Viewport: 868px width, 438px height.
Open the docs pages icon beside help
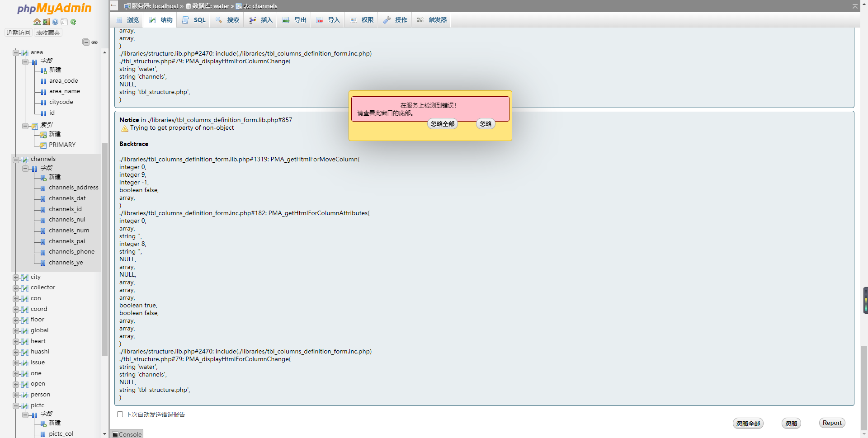[x=64, y=22]
